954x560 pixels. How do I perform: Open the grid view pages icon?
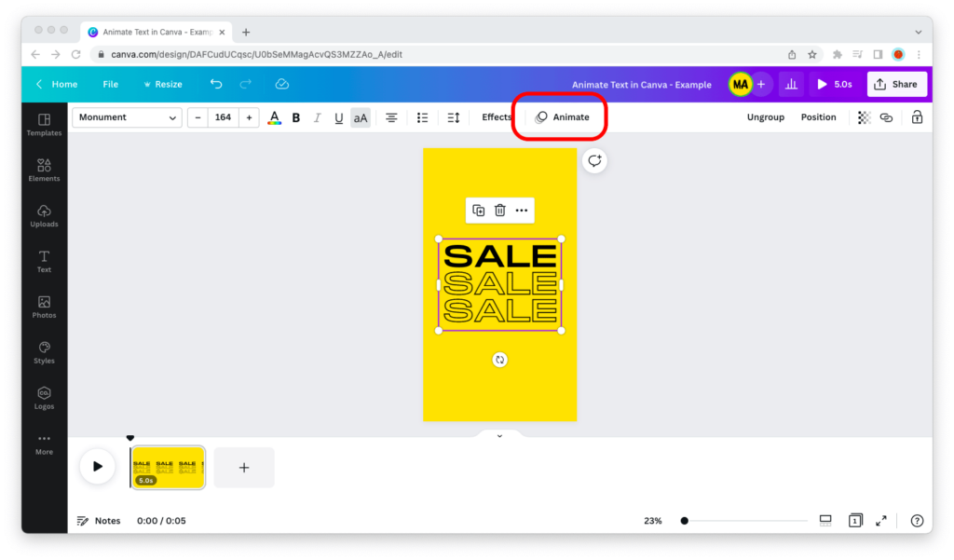(855, 521)
